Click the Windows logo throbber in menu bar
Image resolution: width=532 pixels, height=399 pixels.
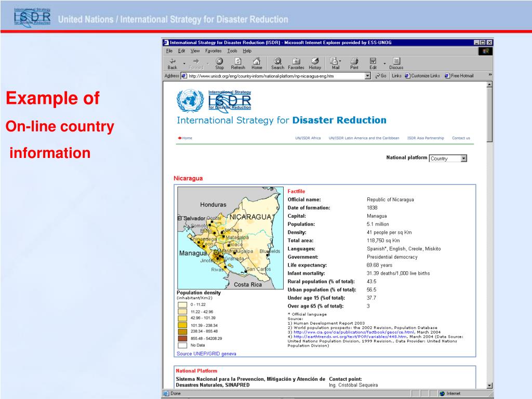486,51
